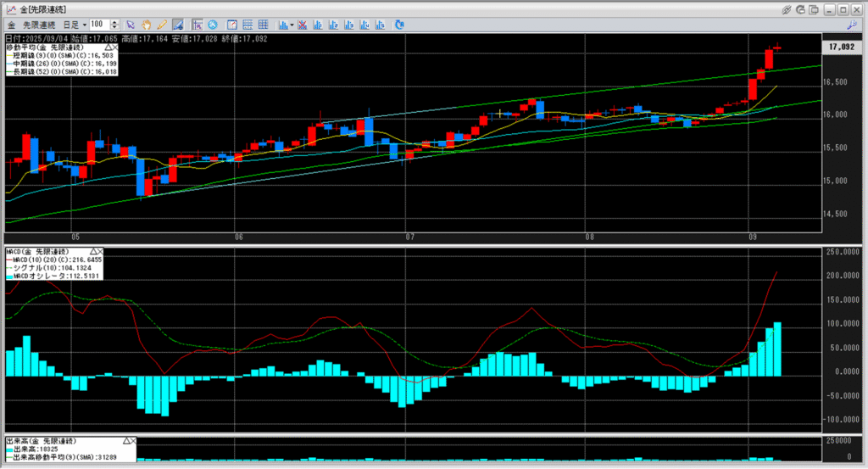Select the arrow pointer cursor tool
Viewport: 868px width, 469px height.
tap(130, 25)
